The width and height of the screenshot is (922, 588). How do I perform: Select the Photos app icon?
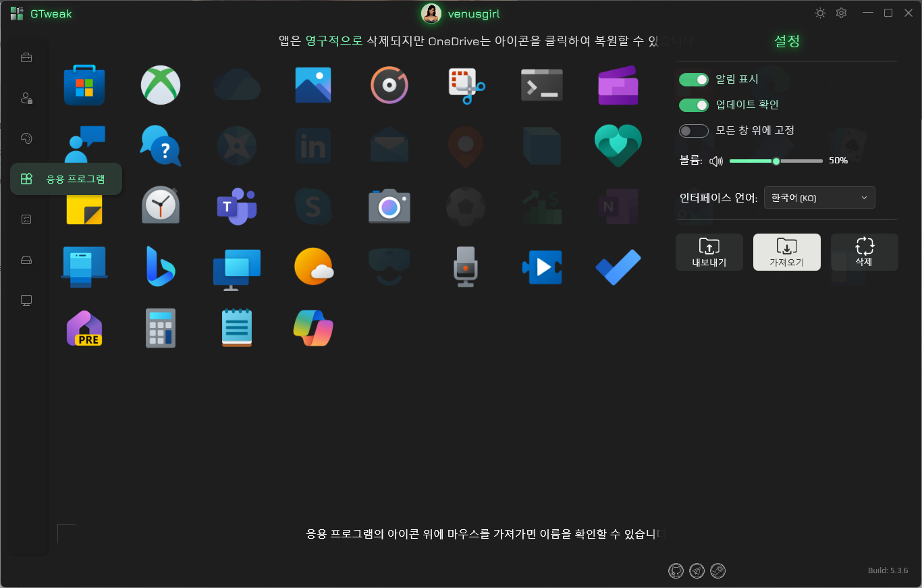click(x=313, y=85)
